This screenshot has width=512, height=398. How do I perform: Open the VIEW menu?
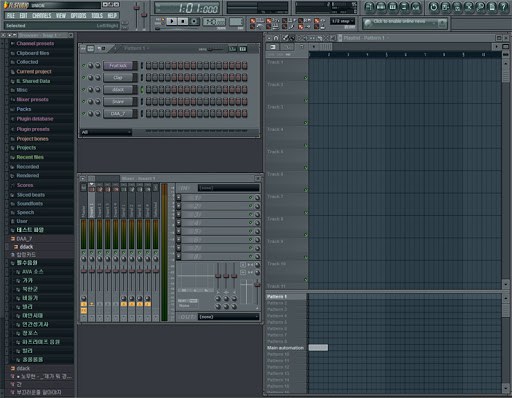pos(61,16)
